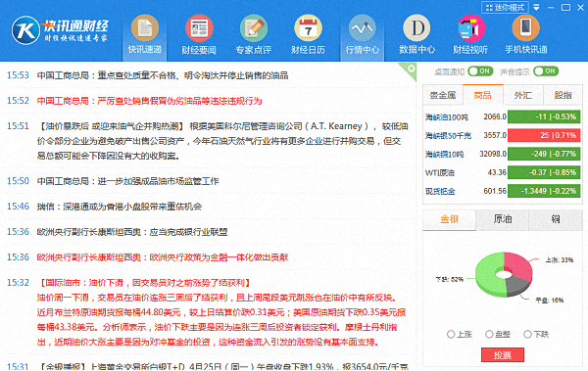
Task: Click the red 上涨 33% pie slice
Action: pos(519,265)
